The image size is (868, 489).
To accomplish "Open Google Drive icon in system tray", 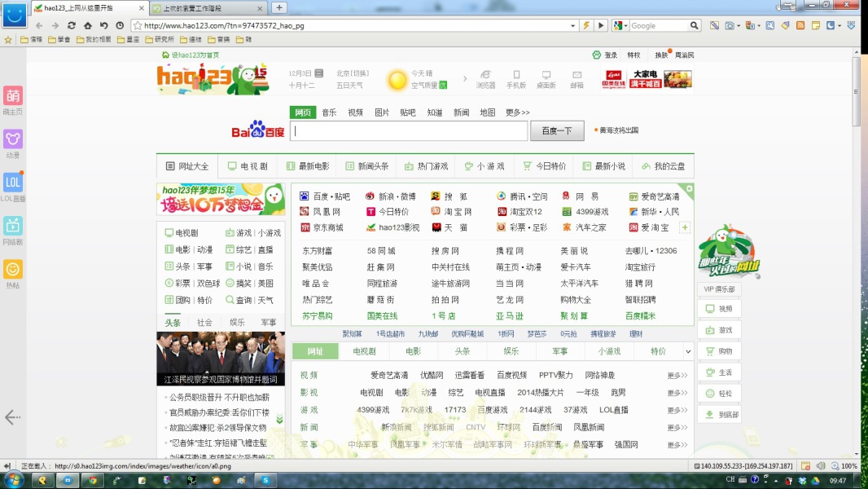I will [815, 480].
